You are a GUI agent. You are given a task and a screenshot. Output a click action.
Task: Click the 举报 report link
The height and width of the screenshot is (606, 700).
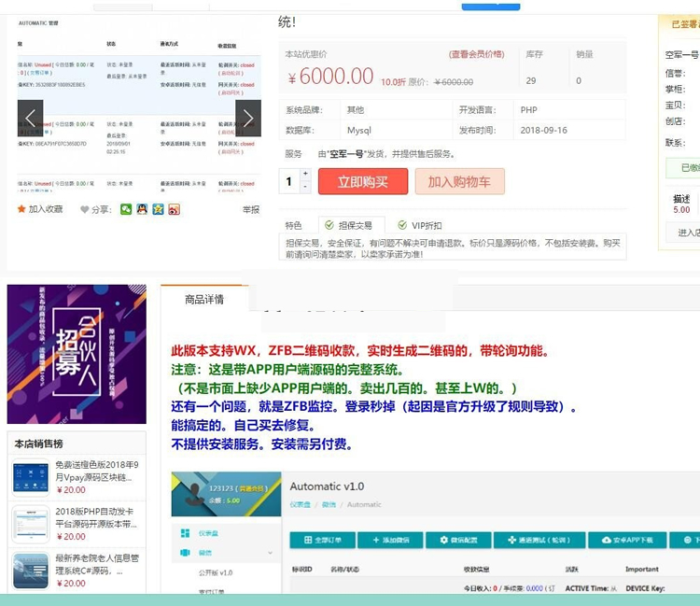pos(251,210)
